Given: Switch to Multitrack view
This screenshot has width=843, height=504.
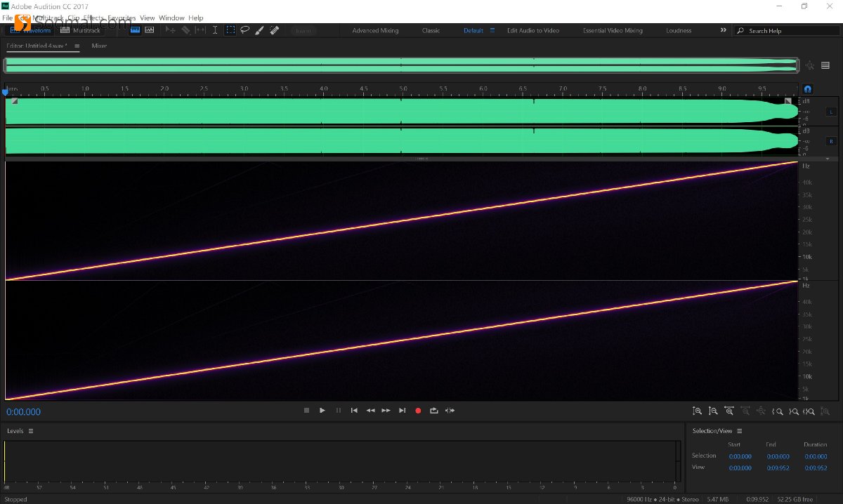Looking at the screenshot, I should [x=81, y=30].
